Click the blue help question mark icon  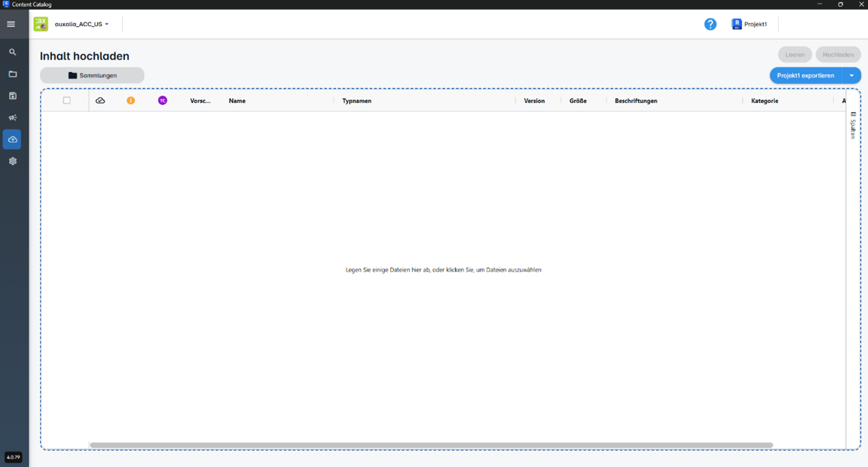710,24
